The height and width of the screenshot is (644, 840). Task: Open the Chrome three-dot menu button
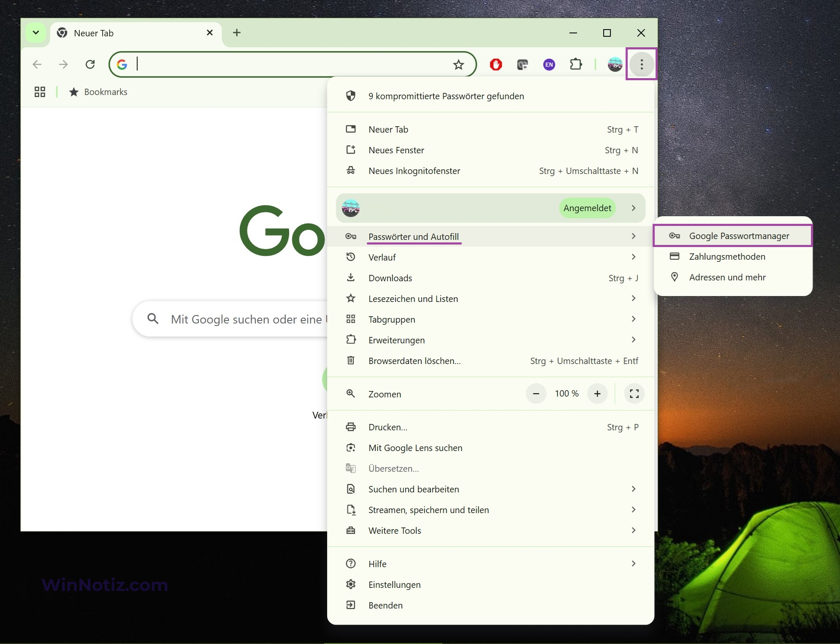(x=641, y=64)
